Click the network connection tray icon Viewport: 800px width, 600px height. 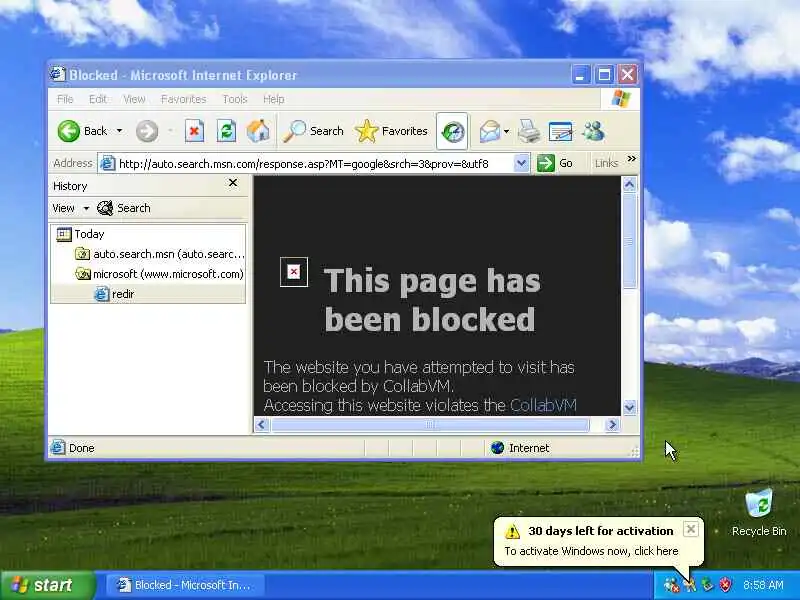[x=671, y=585]
